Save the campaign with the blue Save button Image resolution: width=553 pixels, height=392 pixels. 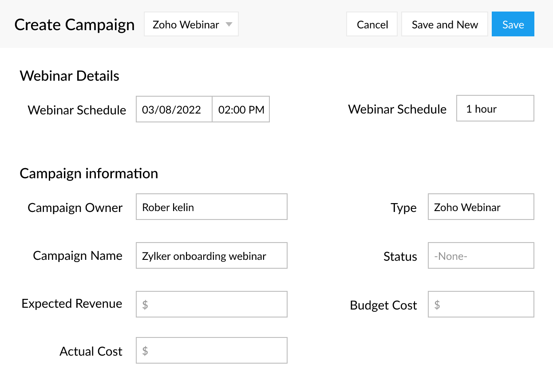[513, 24]
